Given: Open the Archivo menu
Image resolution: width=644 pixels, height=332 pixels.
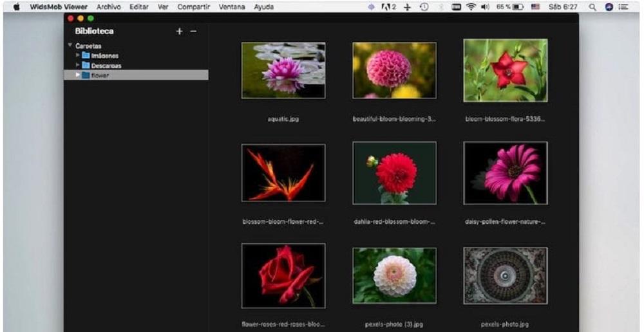Looking at the screenshot, I should point(109,7).
